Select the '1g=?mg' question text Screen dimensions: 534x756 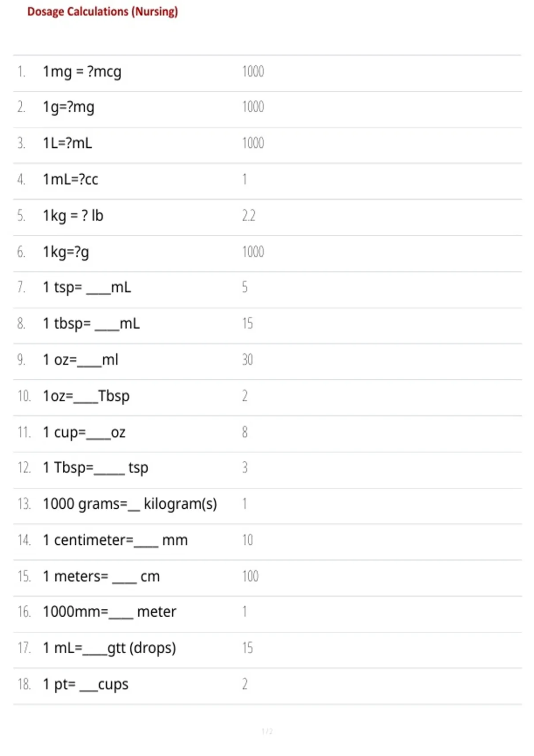69,107
